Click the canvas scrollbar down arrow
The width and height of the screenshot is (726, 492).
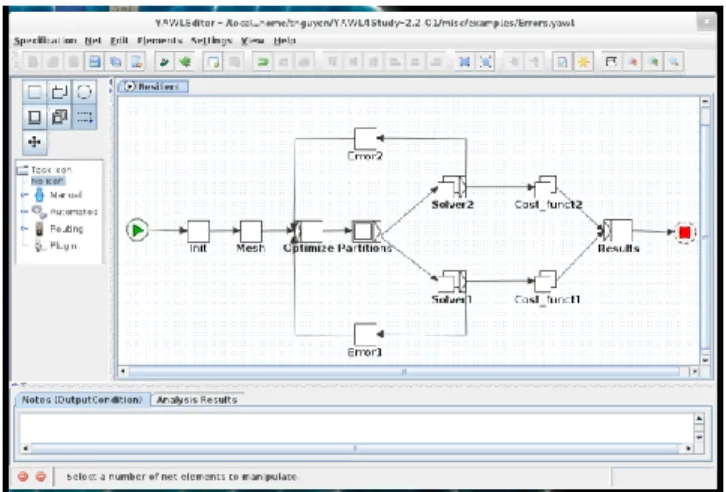click(x=705, y=359)
